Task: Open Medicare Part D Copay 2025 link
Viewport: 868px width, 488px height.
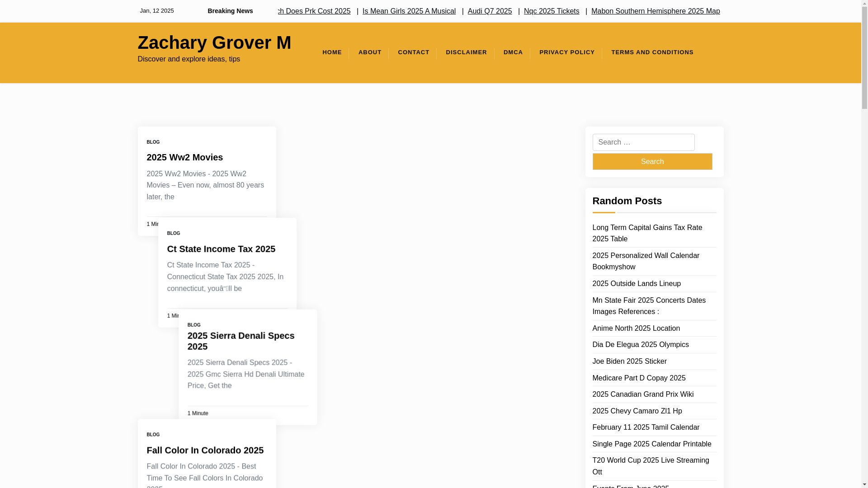Action: click(x=639, y=378)
